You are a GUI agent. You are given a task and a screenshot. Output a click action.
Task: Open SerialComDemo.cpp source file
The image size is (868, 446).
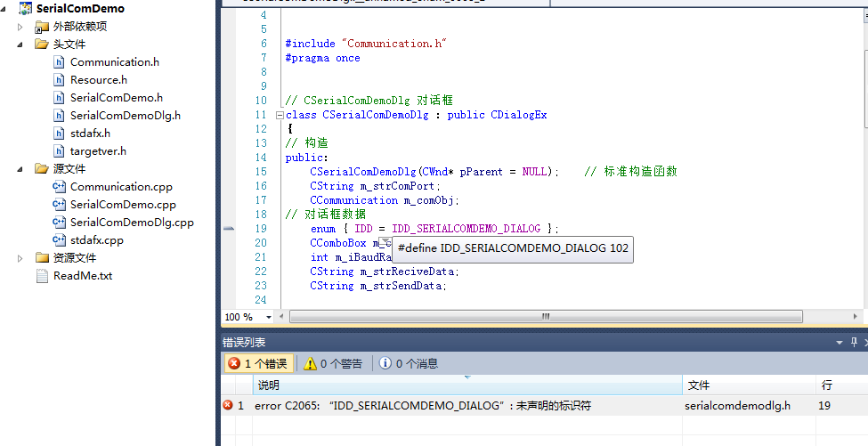point(123,204)
